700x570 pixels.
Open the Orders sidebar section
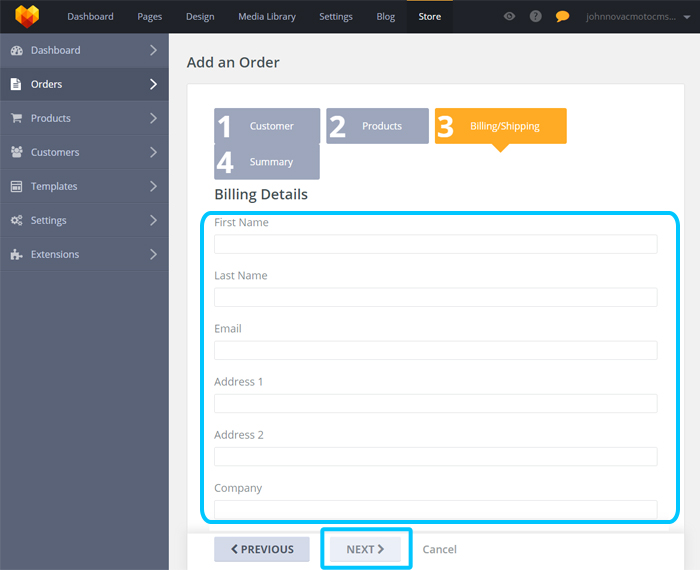(84, 84)
